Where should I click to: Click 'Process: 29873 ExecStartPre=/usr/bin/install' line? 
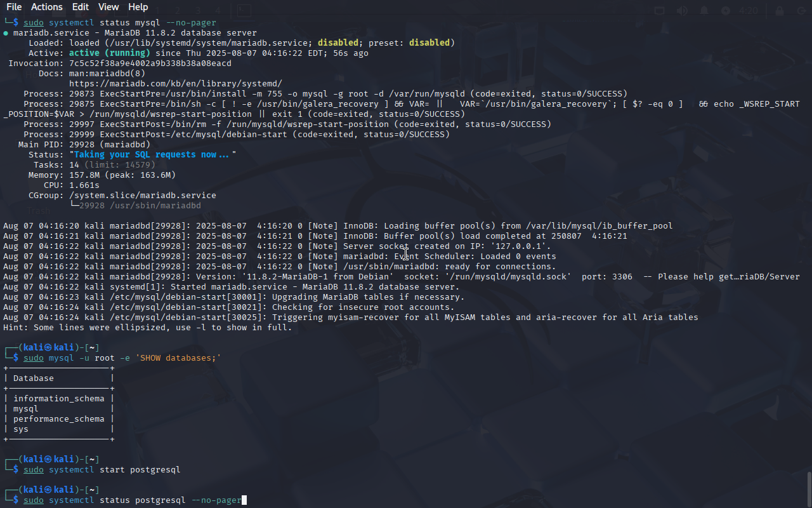tap(325, 94)
